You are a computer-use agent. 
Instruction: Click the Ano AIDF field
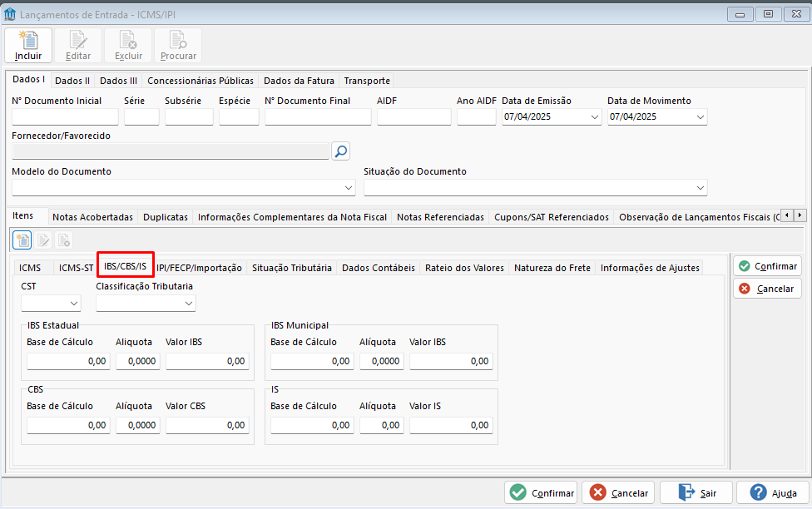(x=477, y=117)
